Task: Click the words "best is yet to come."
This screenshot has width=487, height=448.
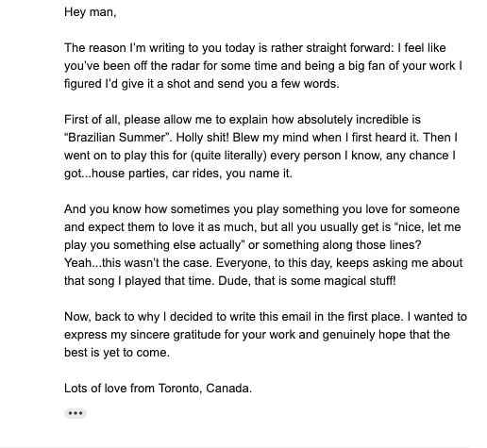Action: pyautogui.click(x=117, y=353)
